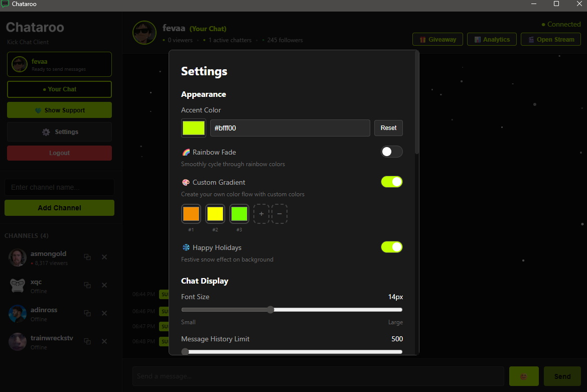Pop out asmongold's chat

(x=87, y=257)
